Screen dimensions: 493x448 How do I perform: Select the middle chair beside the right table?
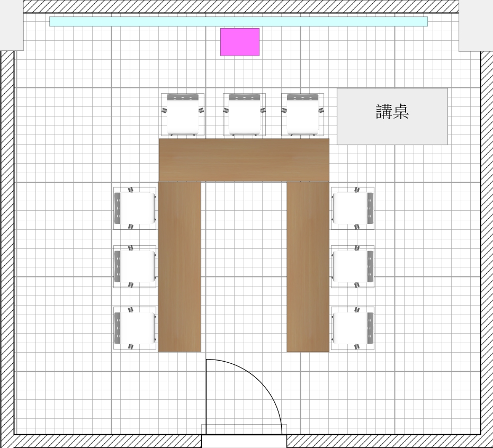tap(353, 266)
